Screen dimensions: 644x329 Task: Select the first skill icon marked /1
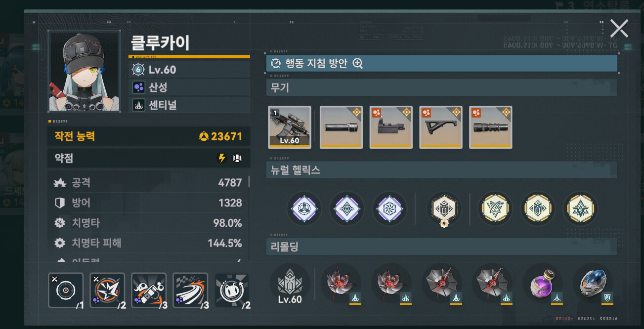66,290
